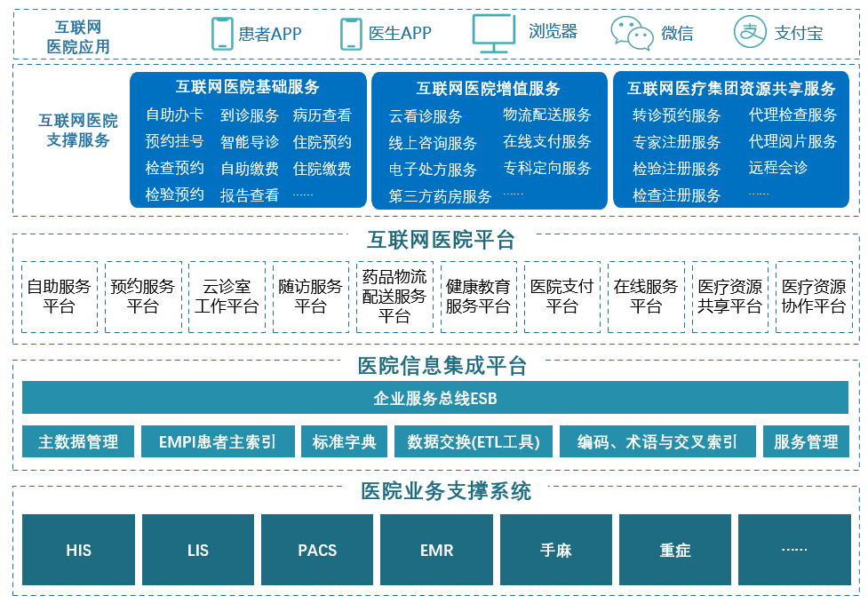This screenshot has width=868, height=603.
Task: Click the 健康教育服务平台 box
Action: [x=479, y=298]
